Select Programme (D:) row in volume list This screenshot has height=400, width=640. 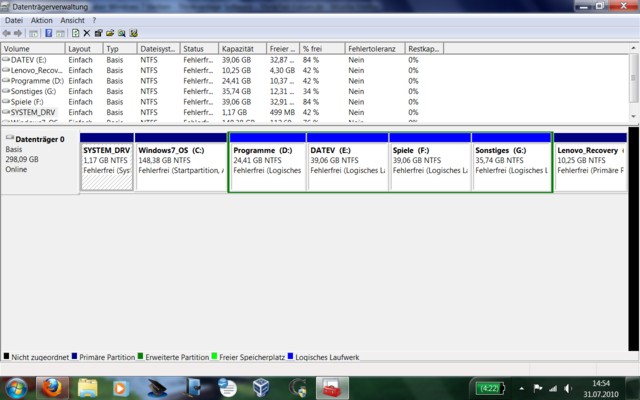coord(314,81)
